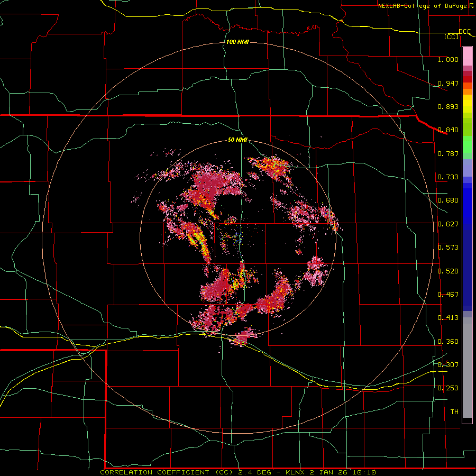Select the 0.840 legend value
Screen dimensions: 476x476
(448, 130)
